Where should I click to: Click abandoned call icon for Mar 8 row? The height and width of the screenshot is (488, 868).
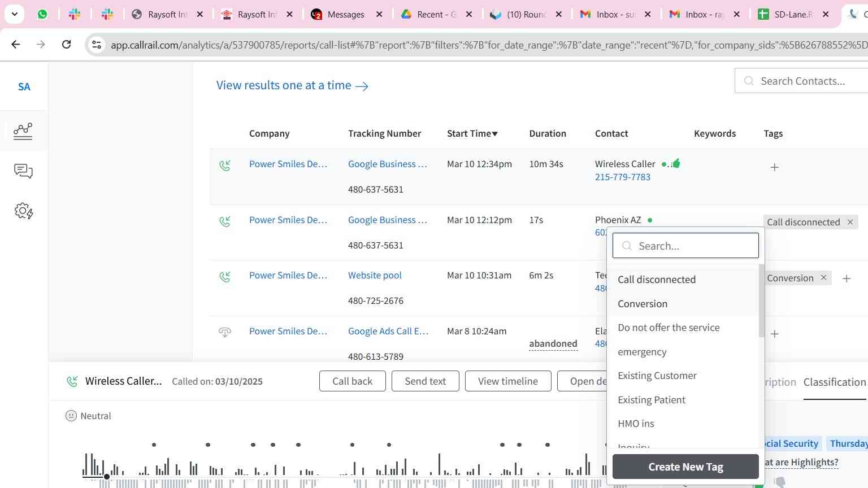225,332
